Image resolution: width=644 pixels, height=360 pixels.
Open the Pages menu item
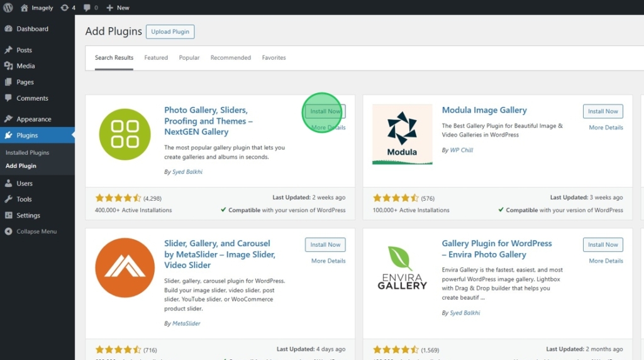click(25, 82)
